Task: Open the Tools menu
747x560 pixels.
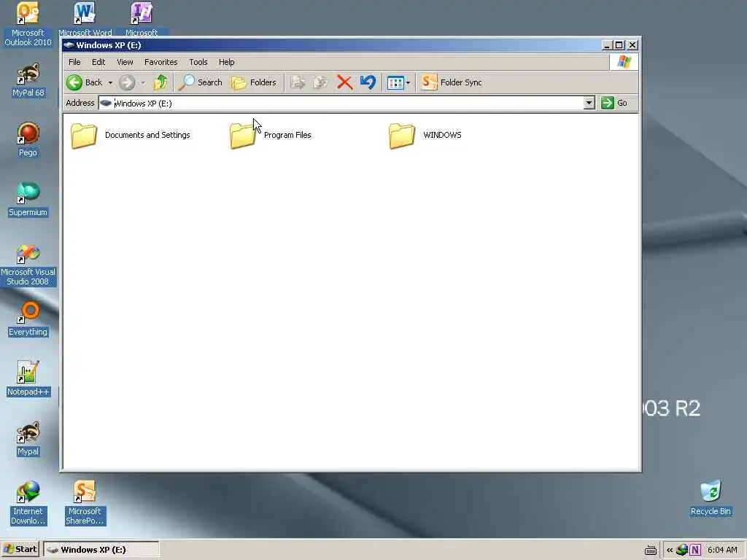Action: click(x=198, y=62)
